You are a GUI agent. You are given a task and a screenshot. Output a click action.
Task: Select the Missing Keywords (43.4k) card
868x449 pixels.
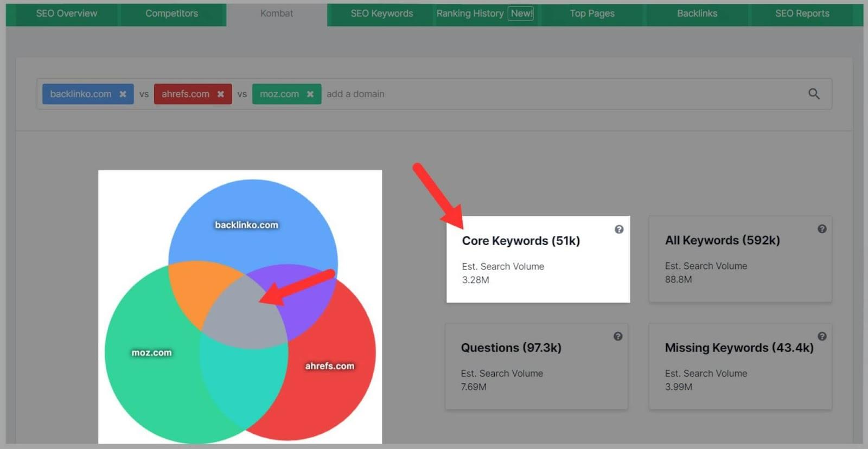click(x=740, y=367)
